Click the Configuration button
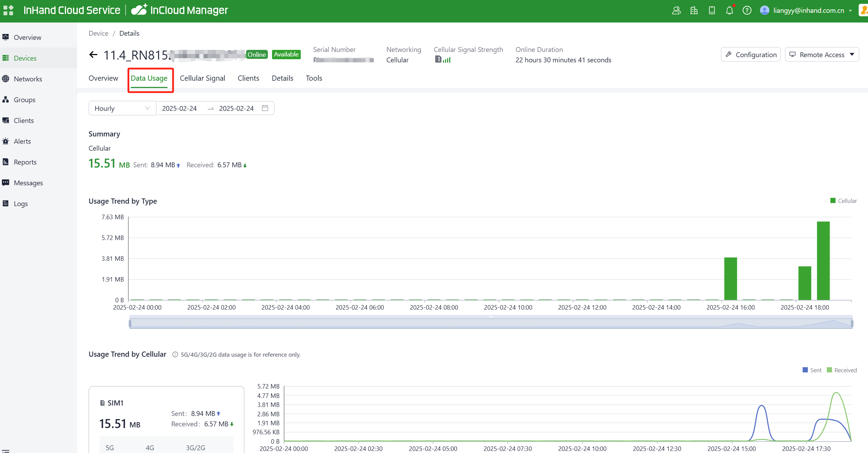 click(x=751, y=55)
